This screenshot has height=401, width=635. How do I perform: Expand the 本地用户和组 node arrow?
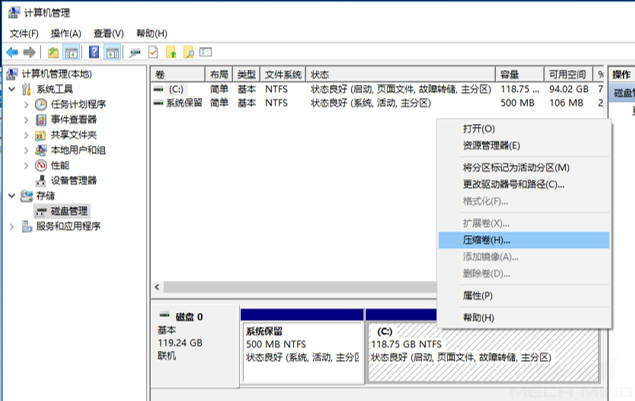coord(26,150)
